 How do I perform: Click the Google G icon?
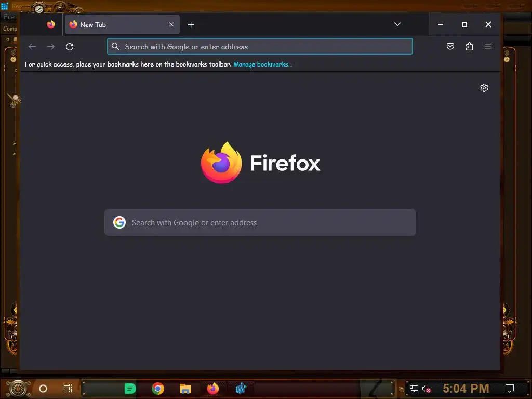(x=119, y=222)
